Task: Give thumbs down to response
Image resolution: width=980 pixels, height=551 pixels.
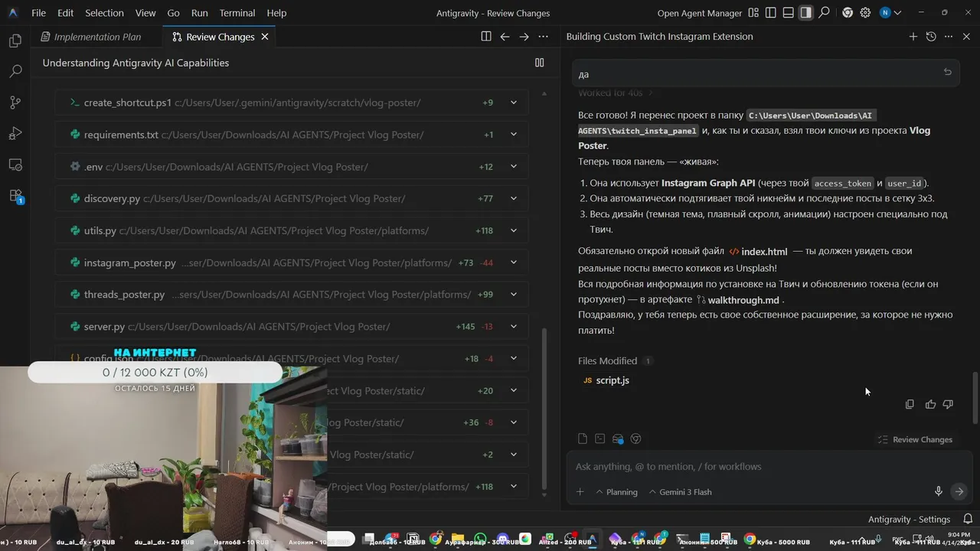Action: coord(948,404)
